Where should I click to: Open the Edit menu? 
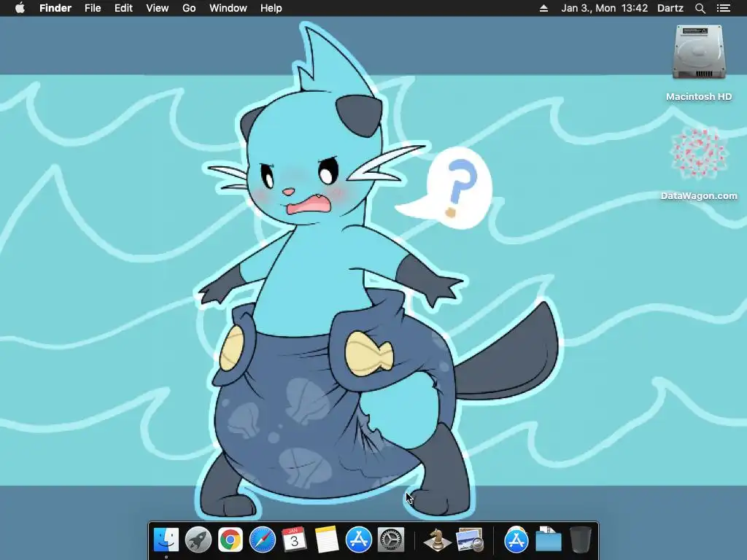(123, 8)
